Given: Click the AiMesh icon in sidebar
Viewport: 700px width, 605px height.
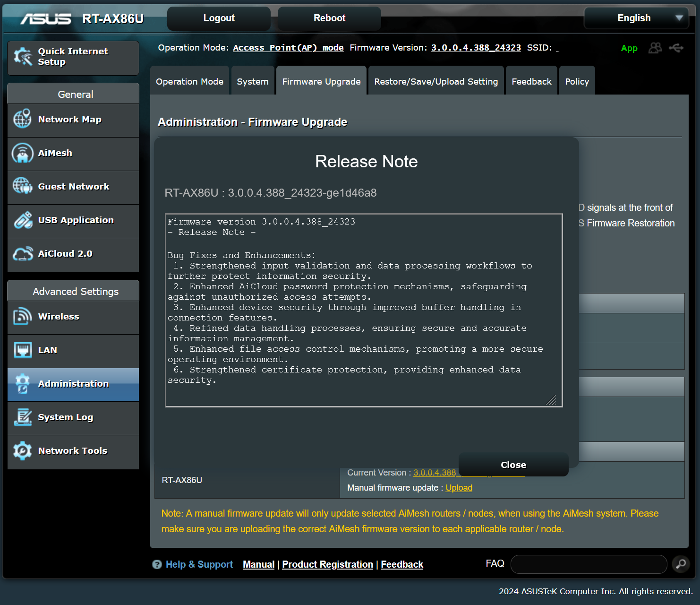Looking at the screenshot, I should point(23,153).
